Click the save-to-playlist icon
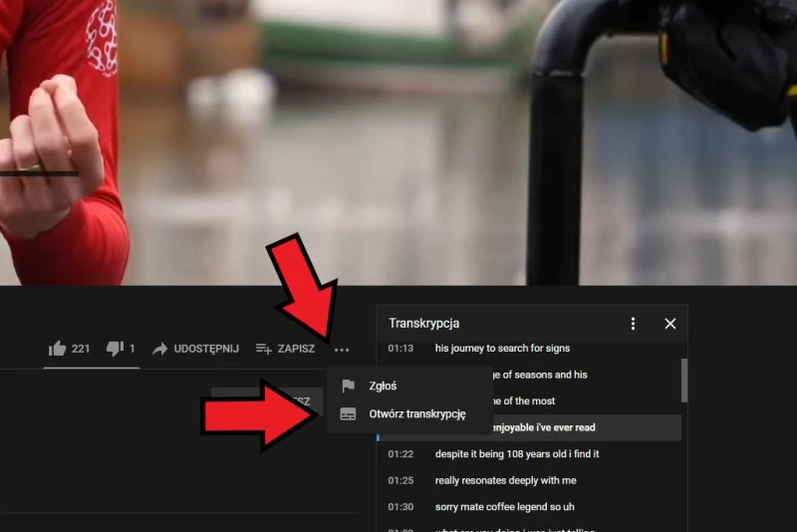Screen dimensions: 797x532 pos(264,349)
